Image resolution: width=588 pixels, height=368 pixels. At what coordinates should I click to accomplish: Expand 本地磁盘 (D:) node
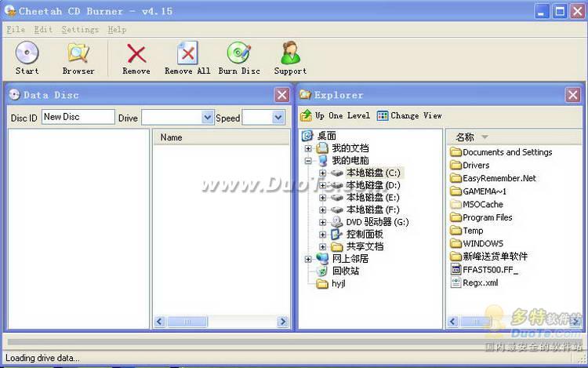(x=322, y=185)
